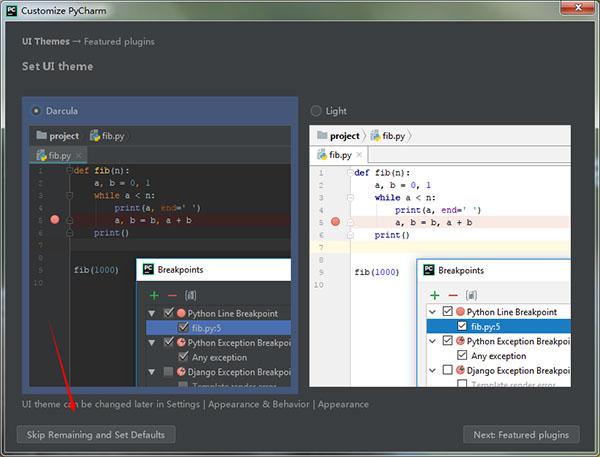Click the PyCharm icon in title bar
This screenshot has width=600, height=457.
[x=11, y=10]
